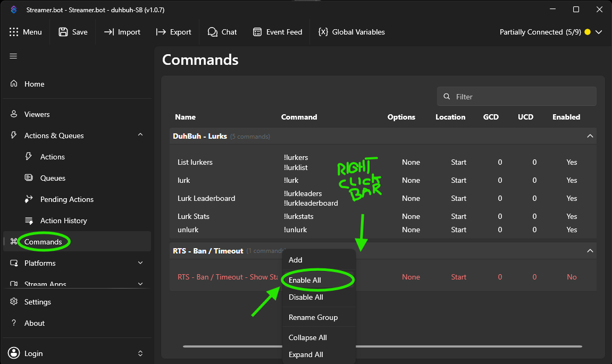Click the Actions sub-item lightning icon
Viewport: 612px width, 364px height.
29,156
